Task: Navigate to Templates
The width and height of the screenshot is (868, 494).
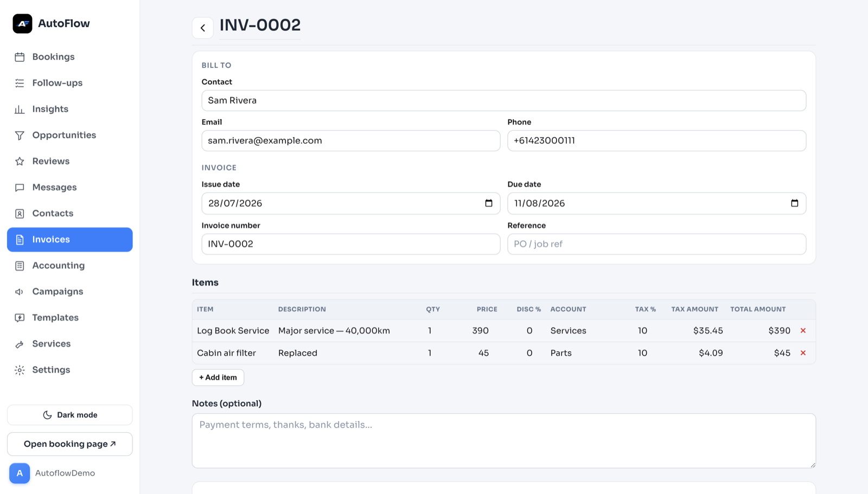Action: [70, 317]
